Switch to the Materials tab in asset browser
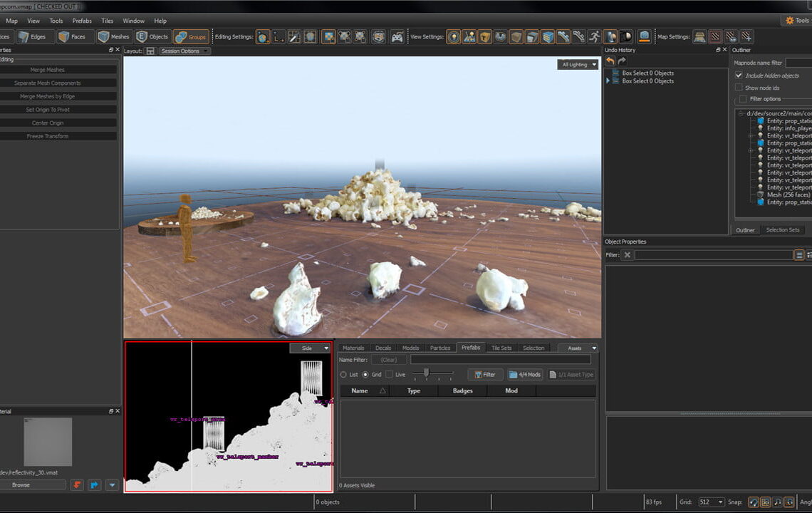Viewport: 812px width, 513px height. 353,348
